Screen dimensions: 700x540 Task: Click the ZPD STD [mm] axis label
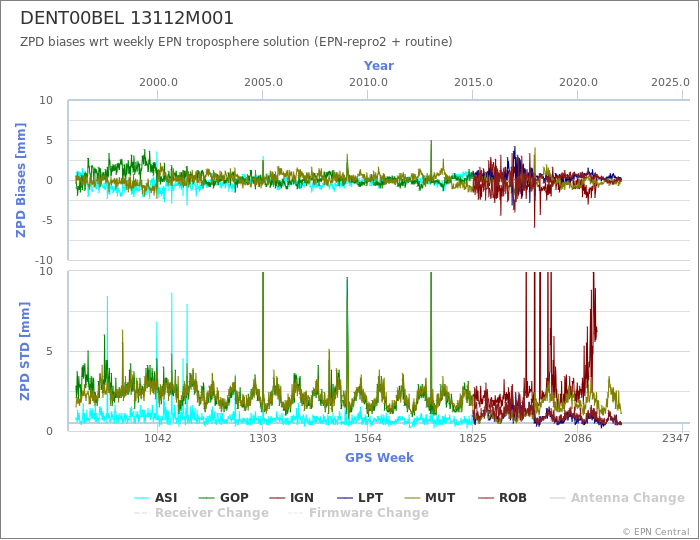click(24, 351)
